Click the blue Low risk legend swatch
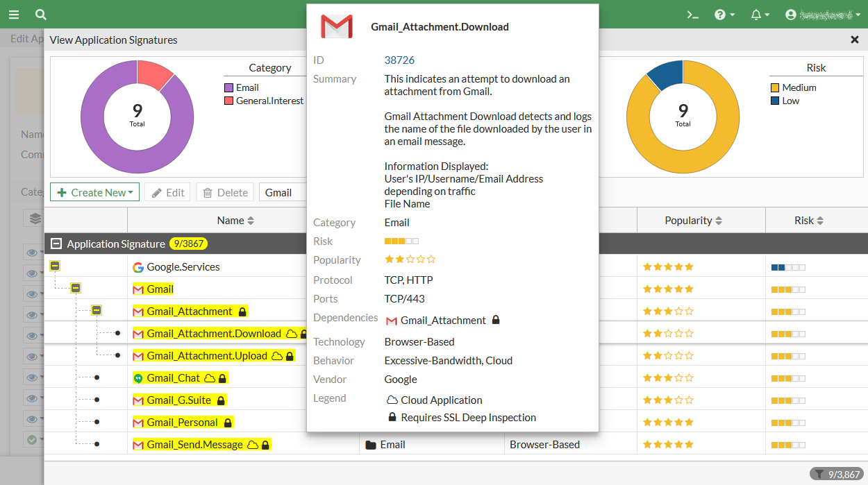The image size is (868, 485). [x=775, y=101]
